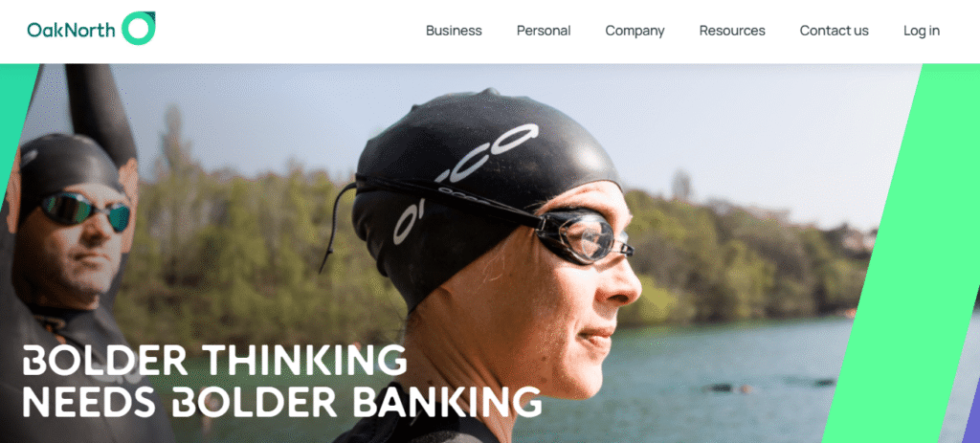The width and height of the screenshot is (980, 443).
Task: Go to the Contact us page
Action: click(x=835, y=31)
